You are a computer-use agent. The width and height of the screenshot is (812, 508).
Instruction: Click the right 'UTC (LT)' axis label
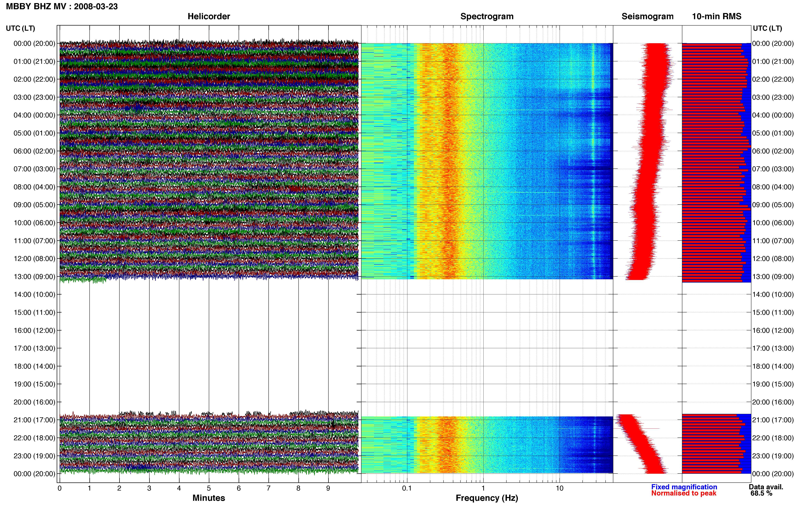(x=767, y=28)
